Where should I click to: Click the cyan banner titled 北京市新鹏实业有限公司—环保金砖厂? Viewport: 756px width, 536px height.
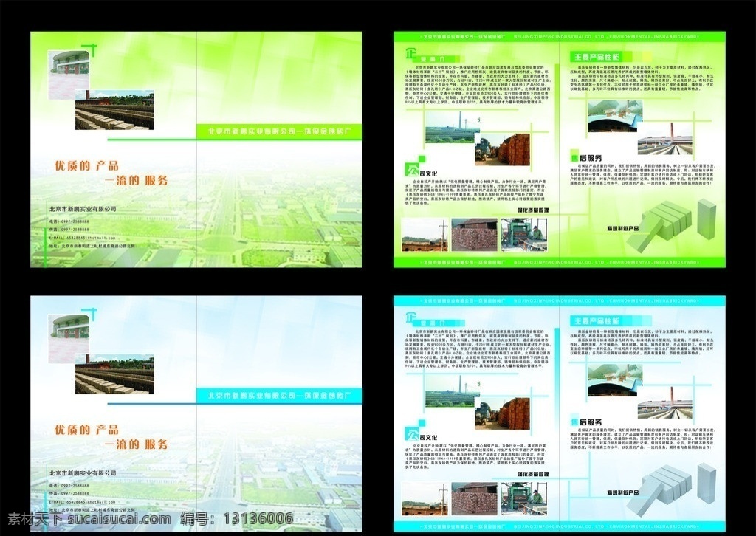279,396
